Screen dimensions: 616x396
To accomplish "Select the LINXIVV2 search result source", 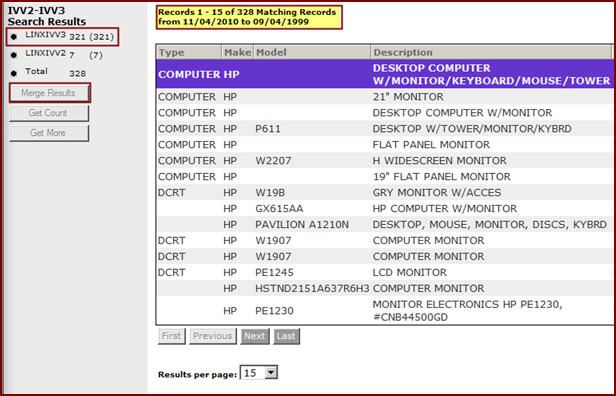I will [x=57, y=55].
